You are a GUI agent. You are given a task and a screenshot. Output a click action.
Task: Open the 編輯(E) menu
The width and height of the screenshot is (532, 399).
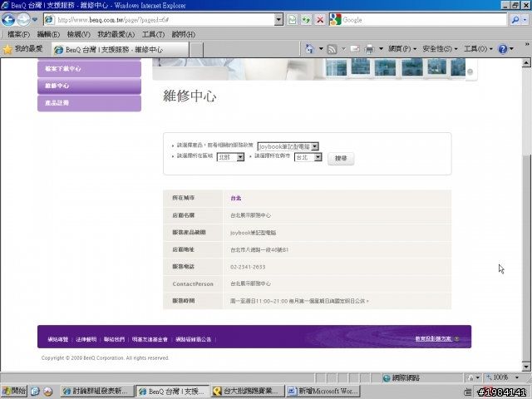(48, 34)
